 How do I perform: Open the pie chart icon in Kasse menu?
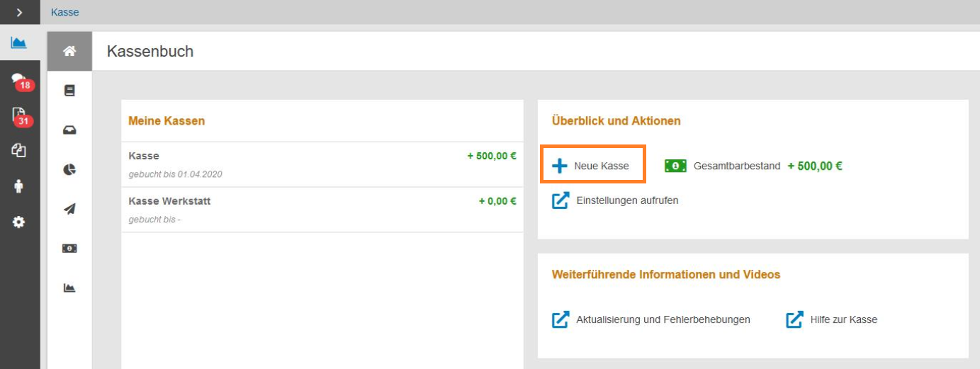(69, 170)
